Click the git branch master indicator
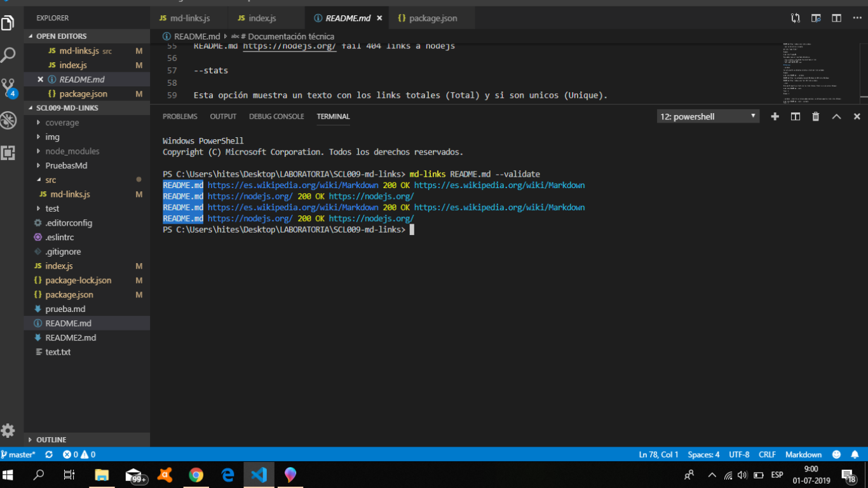Image resolution: width=868 pixels, height=488 pixels. [18, 454]
